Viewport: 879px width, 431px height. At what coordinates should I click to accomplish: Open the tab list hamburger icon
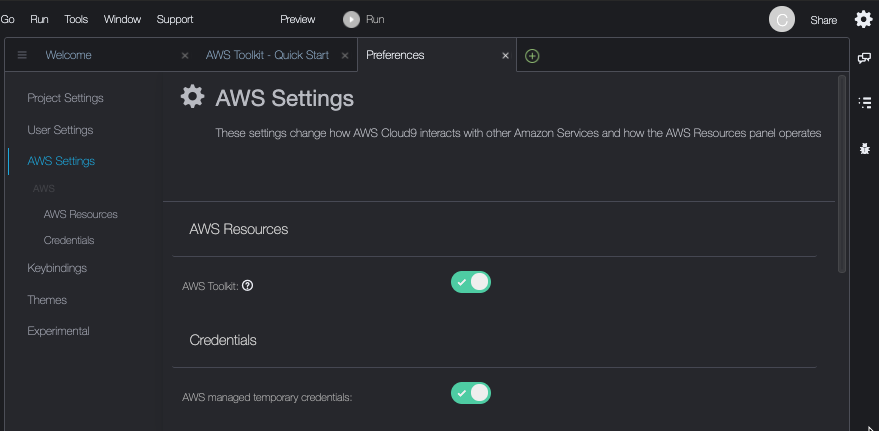pyautogui.click(x=22, y=55)
